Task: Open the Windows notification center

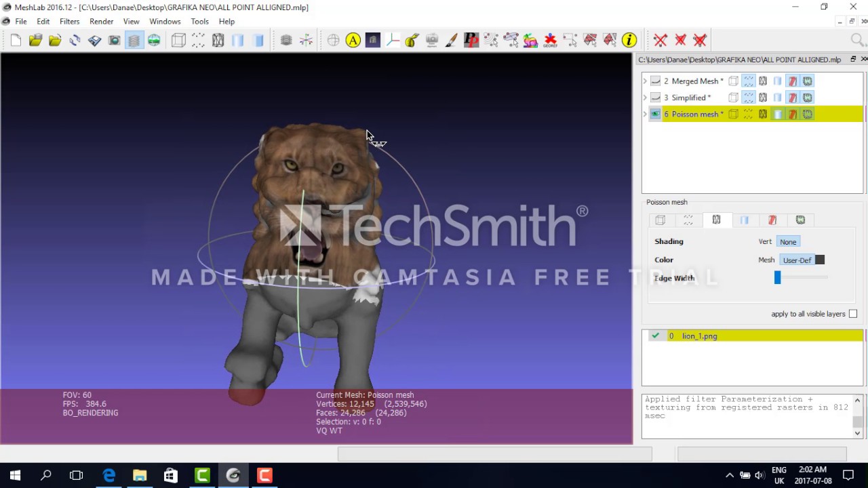Action: (x=848, y=475)
